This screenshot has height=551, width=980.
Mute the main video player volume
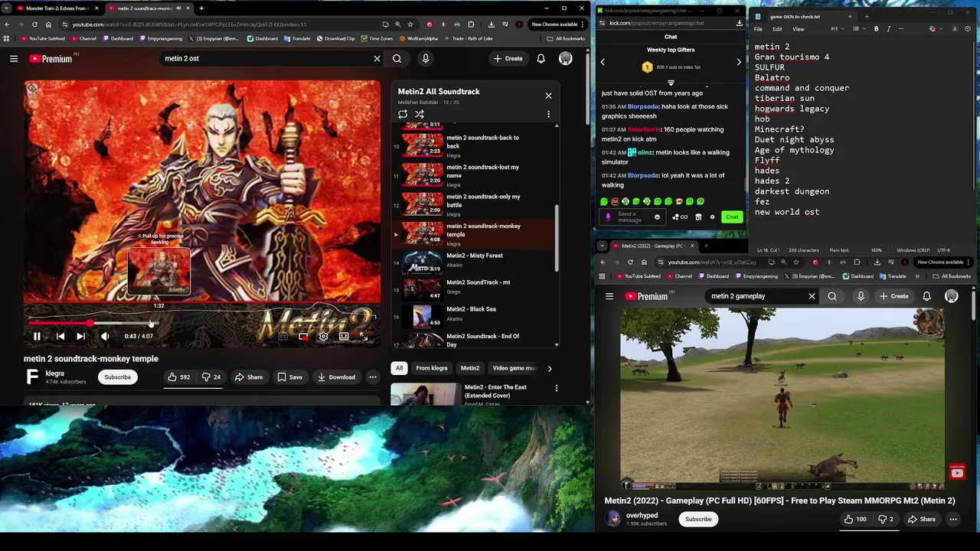105,336
